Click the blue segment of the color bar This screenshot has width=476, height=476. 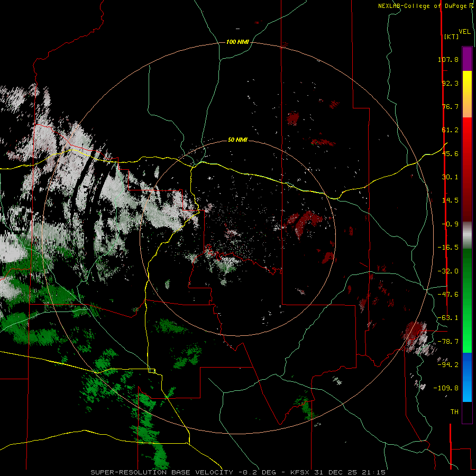click(467, 377)
